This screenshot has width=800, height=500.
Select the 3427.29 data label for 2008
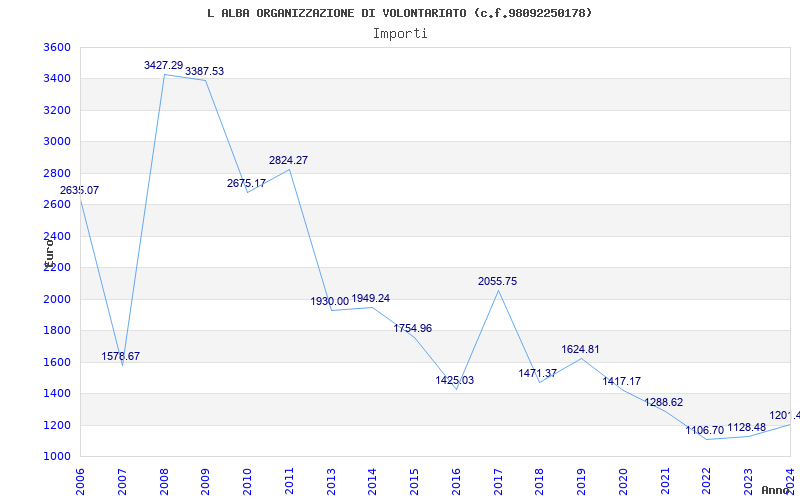point(163,65)
